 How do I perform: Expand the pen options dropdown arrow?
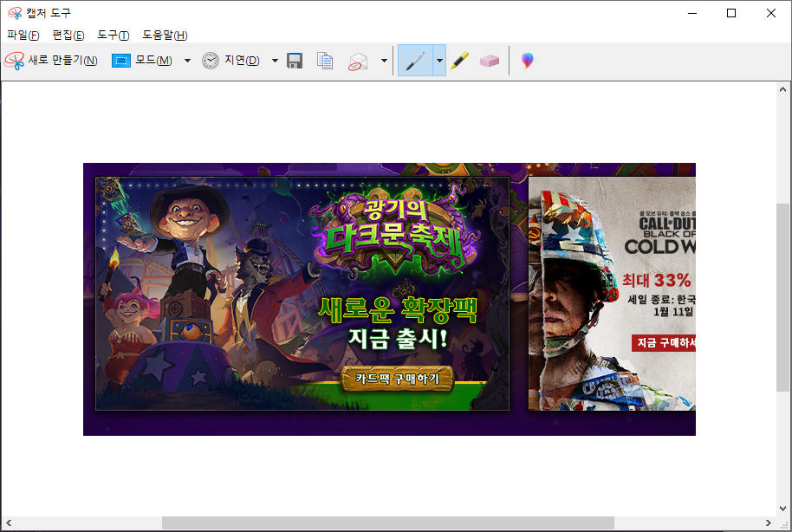click(439, 61)
